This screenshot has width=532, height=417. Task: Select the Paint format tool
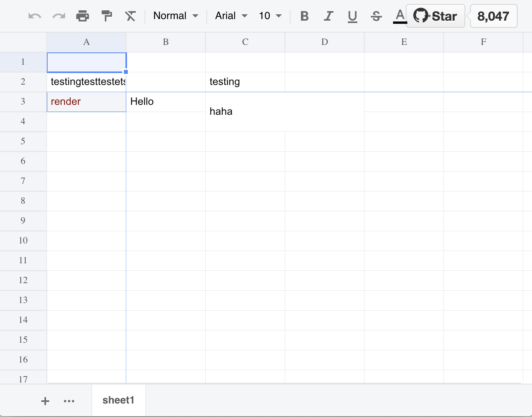(106, 16)
